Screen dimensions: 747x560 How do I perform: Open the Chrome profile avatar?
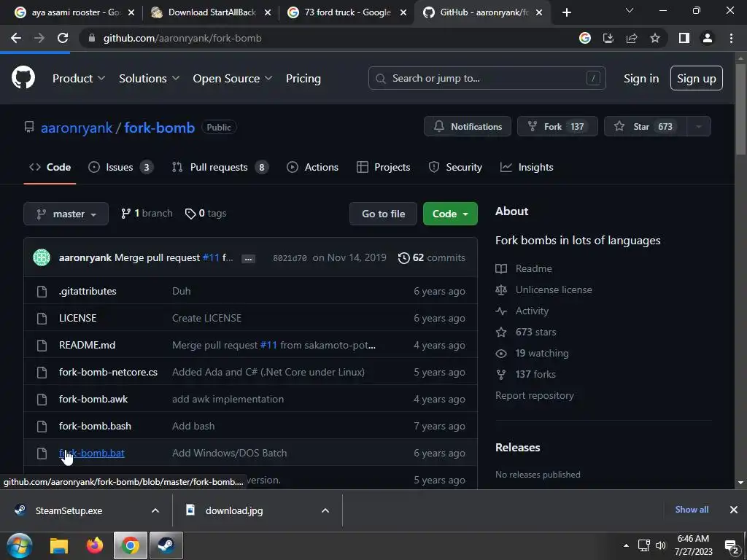pyautogui.click(x=708, y=38)
